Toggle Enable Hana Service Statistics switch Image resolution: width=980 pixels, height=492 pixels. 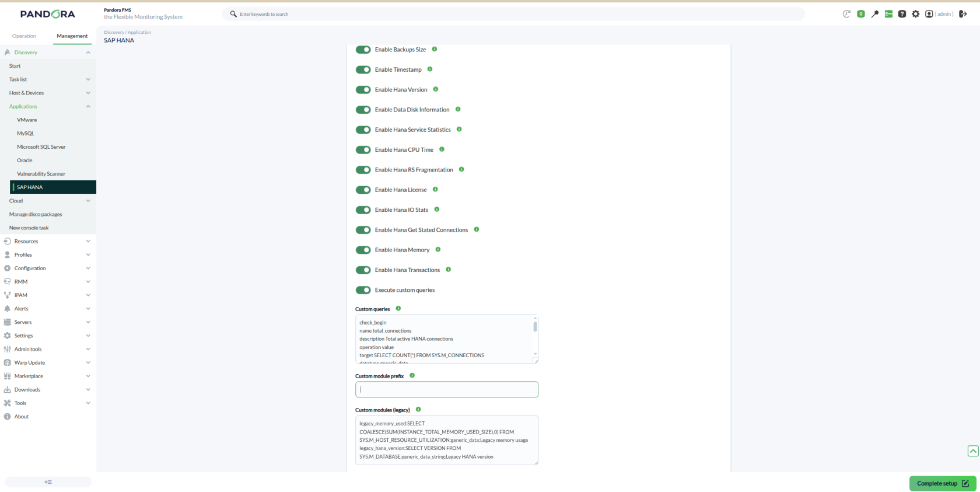(x=363, y=130)
